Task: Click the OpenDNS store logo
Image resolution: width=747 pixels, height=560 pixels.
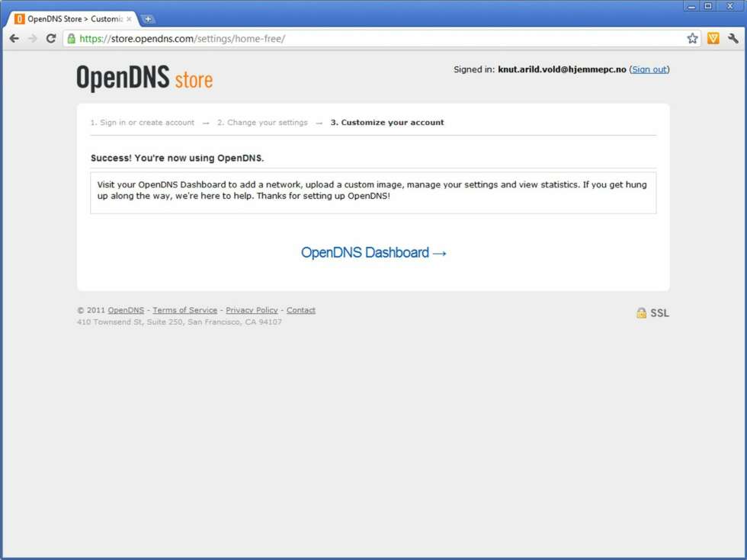Action: [x=144, y=78]
